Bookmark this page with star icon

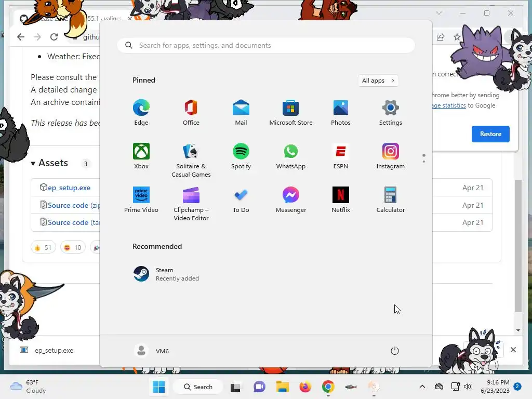pyautogui.click(x=457, y=37)
